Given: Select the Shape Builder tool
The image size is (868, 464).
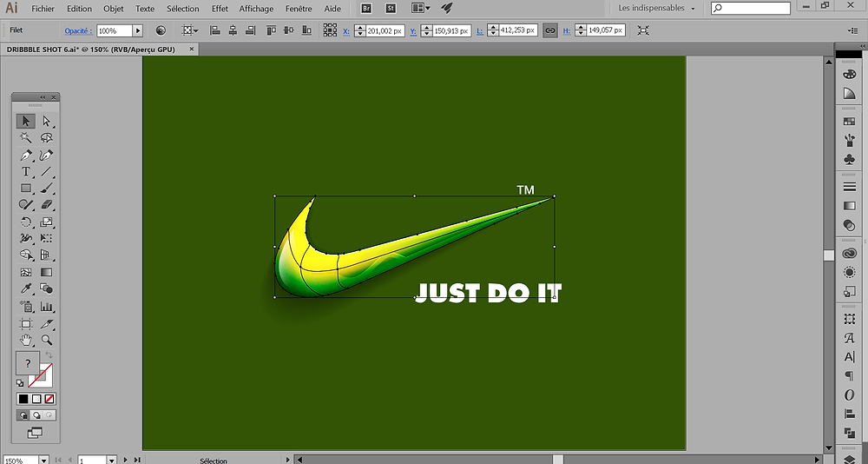Looking at the screenshot, I should (x=26, y=255).
